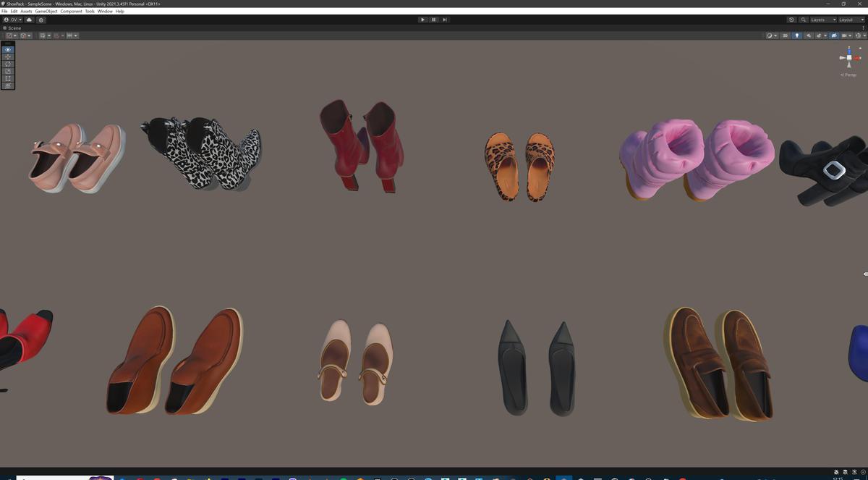Click the account avatar icon
Viewport: 868px width, 480px height.
pos(6,20)
